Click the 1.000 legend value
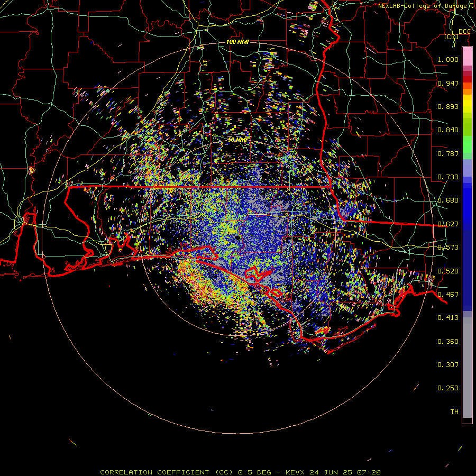This screenshot has width=476, height=476. pyautogui.click(x=448, y=59)
